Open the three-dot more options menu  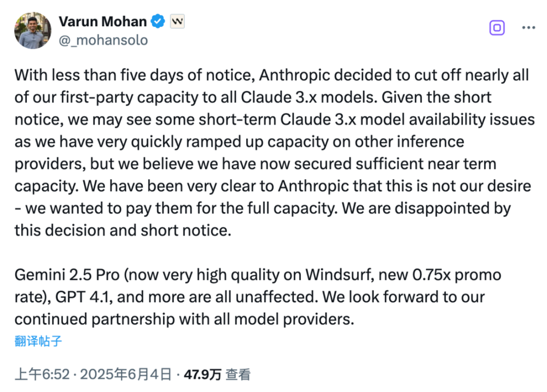point(527,28)
